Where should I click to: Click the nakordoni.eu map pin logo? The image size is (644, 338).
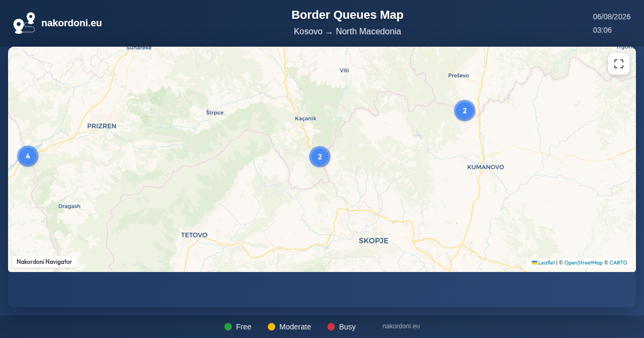tap(24, 23)
